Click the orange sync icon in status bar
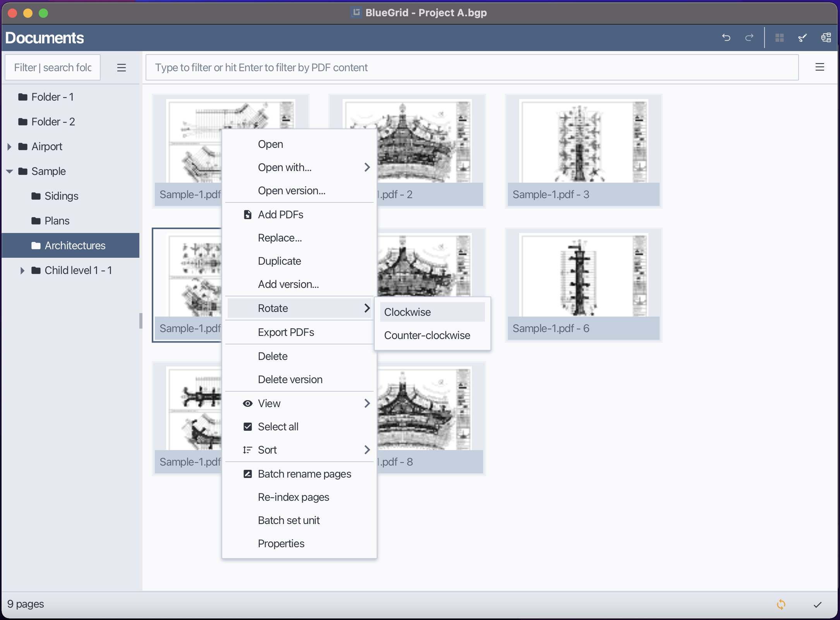Viewport: 840px width, 620px height. [781, 604]
